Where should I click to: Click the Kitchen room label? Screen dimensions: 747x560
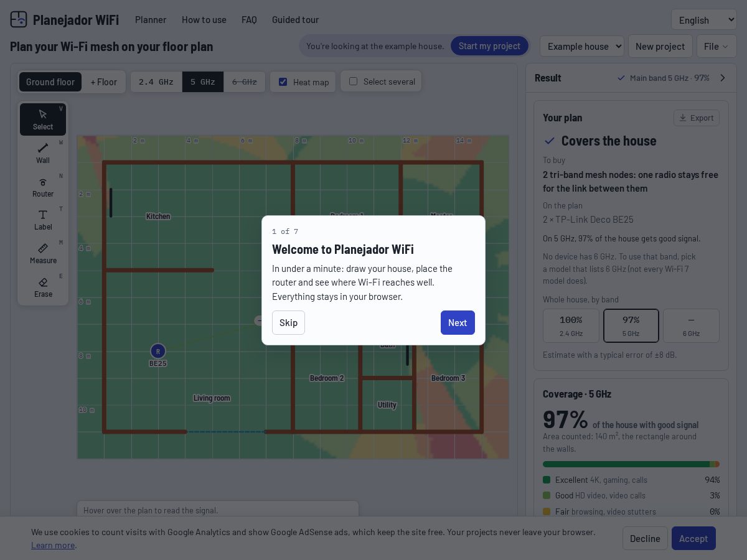158,217
